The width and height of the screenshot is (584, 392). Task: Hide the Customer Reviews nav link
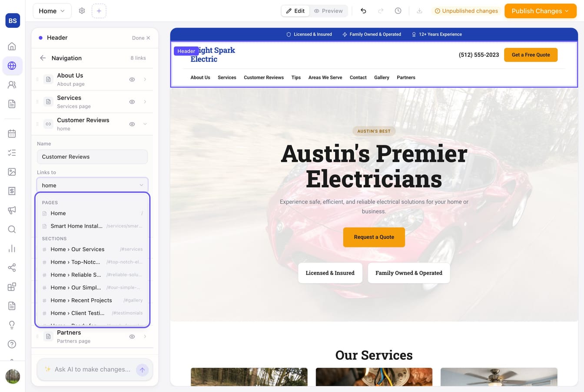click(132, 124)
